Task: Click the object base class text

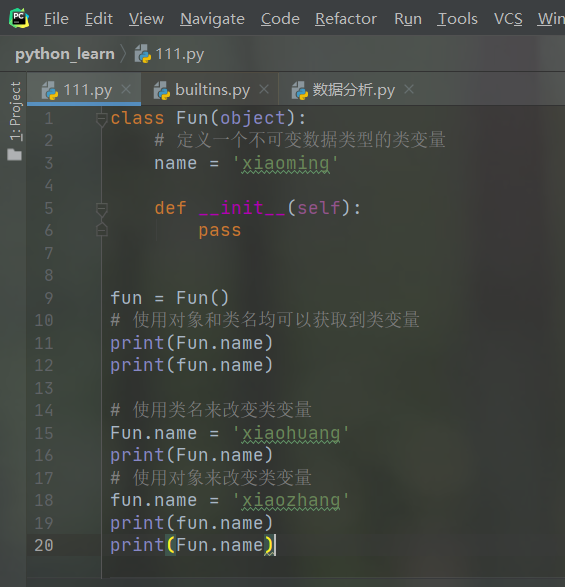Action: 253,119
